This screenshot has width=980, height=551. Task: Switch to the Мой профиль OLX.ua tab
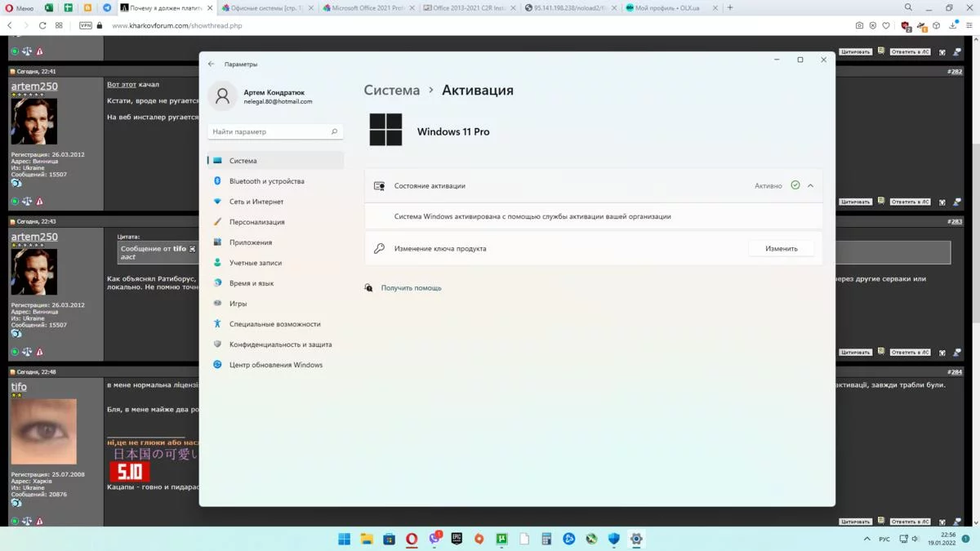point(671,8)
